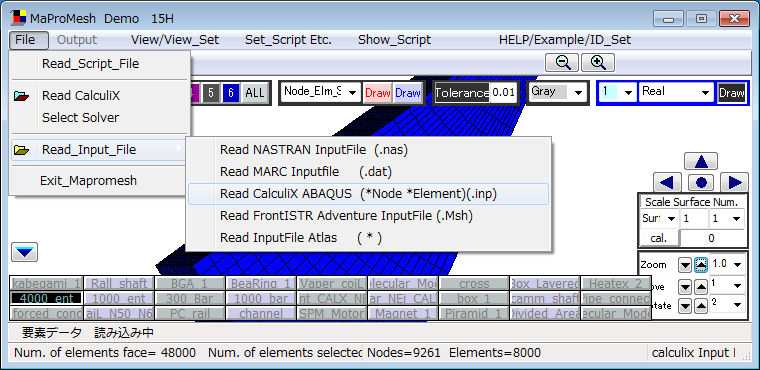Viewport: 760px width, 370px height.
Task: Click the Zoom increase up-arrow button
Action: pyautogui.click(x=701, y=265)
